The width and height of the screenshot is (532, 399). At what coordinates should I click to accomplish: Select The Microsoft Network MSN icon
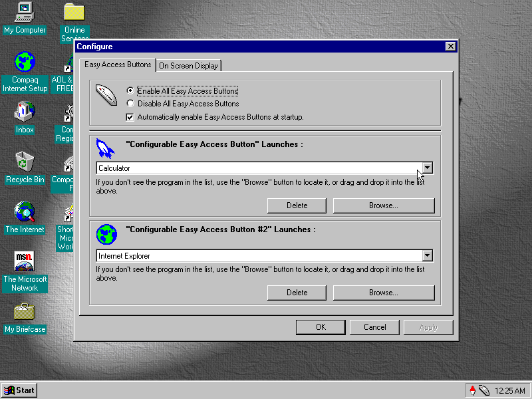coord(25,261)
